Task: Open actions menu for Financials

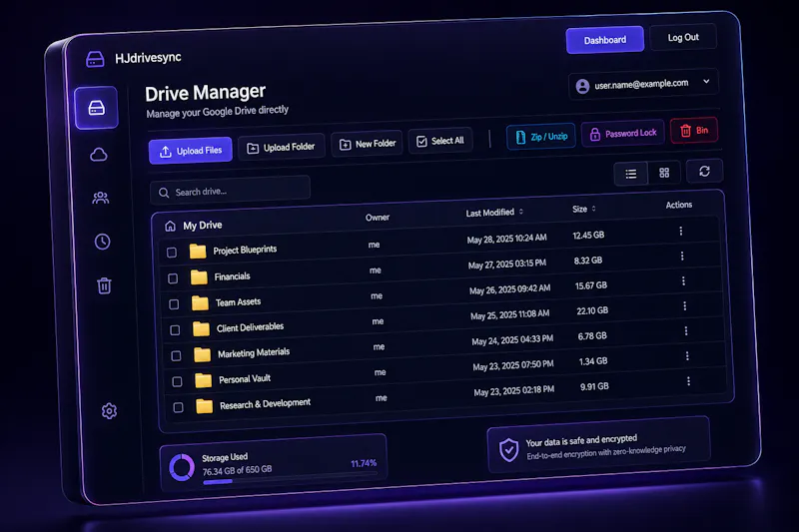Action: 682,257
